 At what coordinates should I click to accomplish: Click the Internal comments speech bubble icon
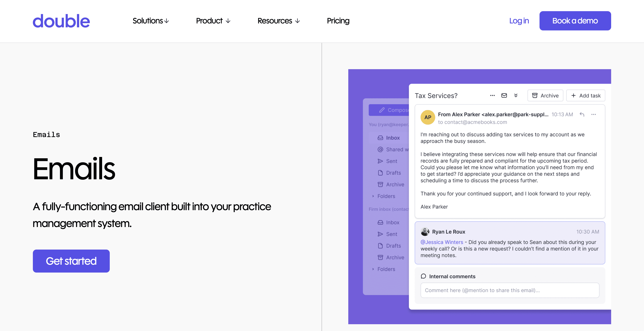[x=423, y=276]
